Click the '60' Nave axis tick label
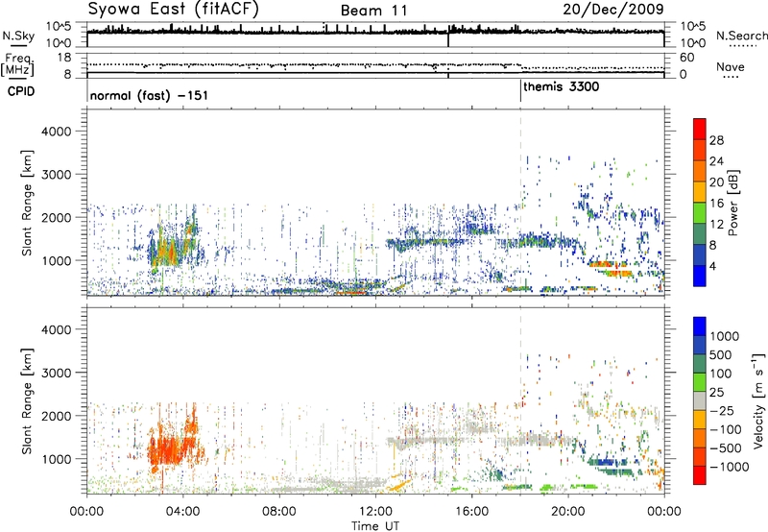 tap(686, 58)
